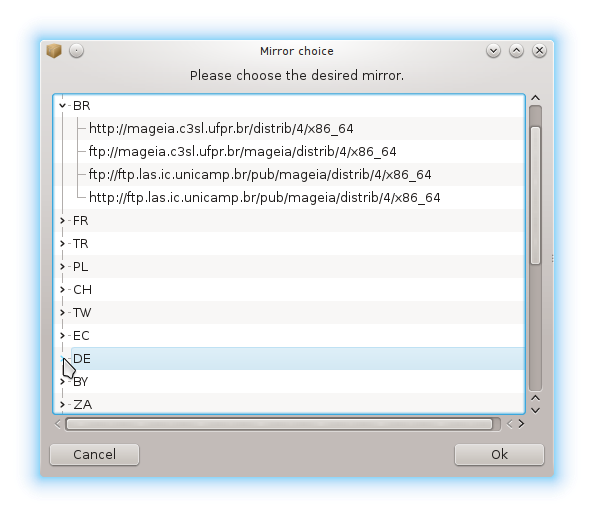Click the Cancel button
Screen dimensions: 594x517
pyautogui.click(x=94, y=455)
